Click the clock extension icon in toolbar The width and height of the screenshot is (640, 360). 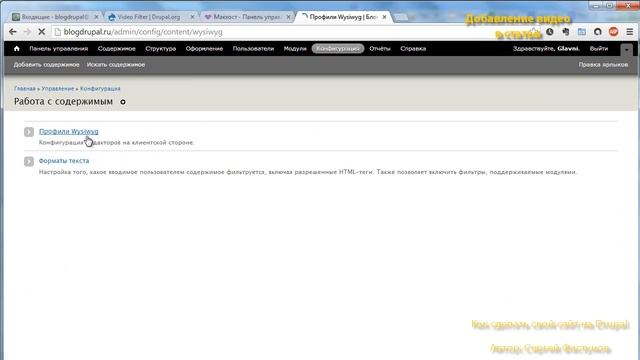pyautogui.click(x=550, y=32)
